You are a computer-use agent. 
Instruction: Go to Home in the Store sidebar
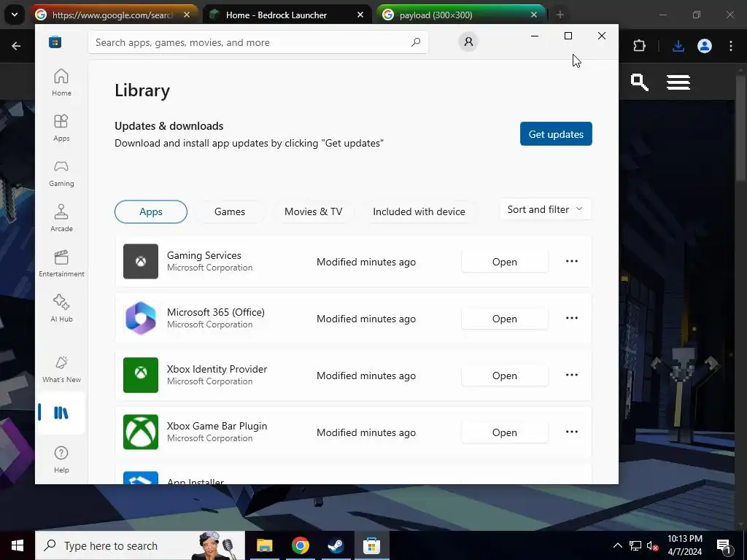(61, 82)
